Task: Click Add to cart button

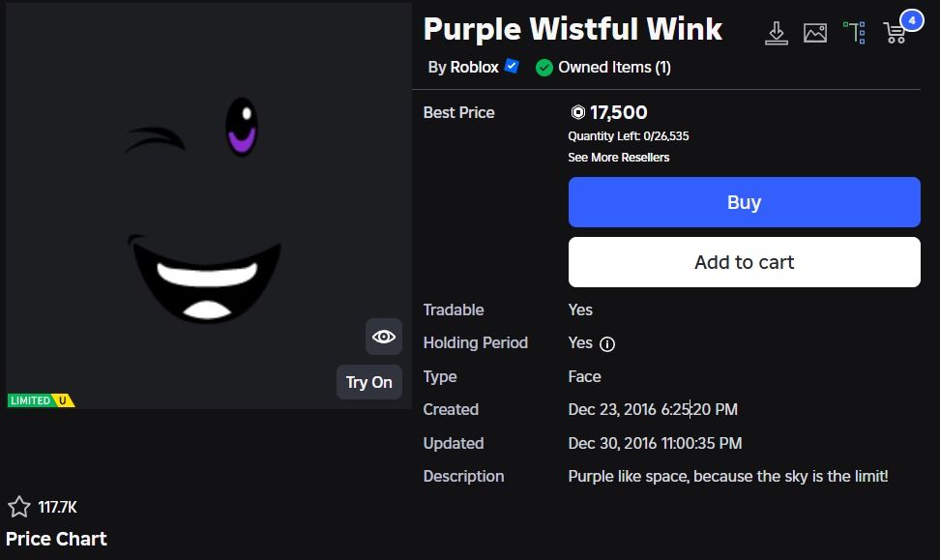Action: coord(744,262)
